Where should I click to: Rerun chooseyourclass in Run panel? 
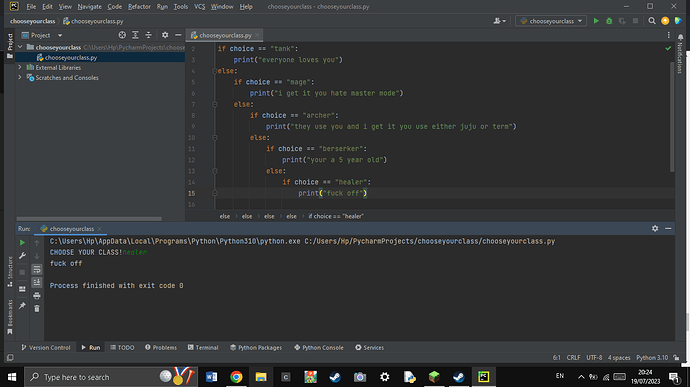click(22, 243)
